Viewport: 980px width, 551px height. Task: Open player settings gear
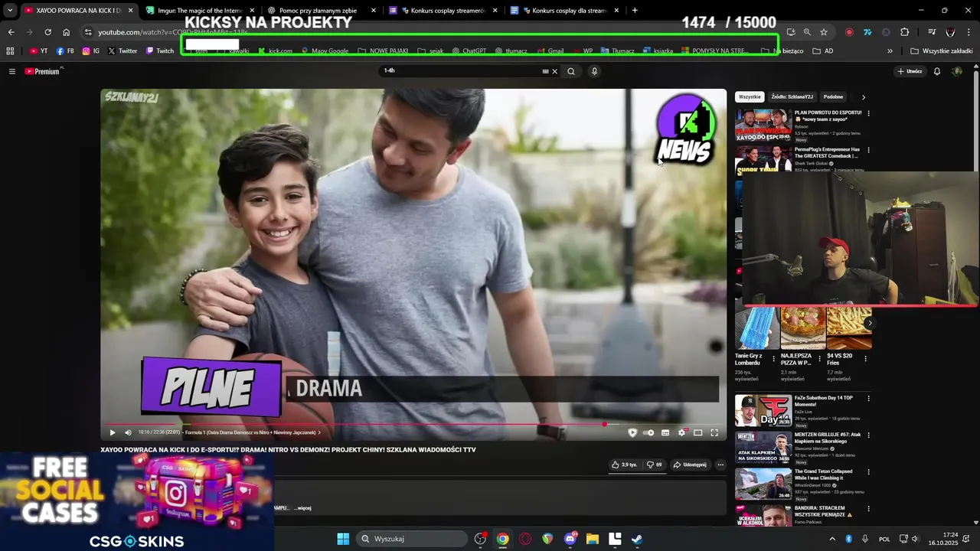click(x=681, y=432)
